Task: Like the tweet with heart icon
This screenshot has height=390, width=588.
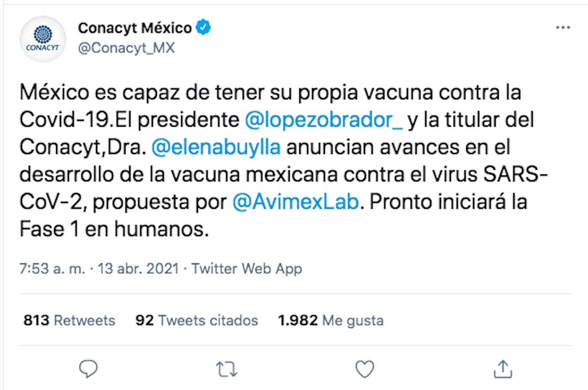Action: 364,369
